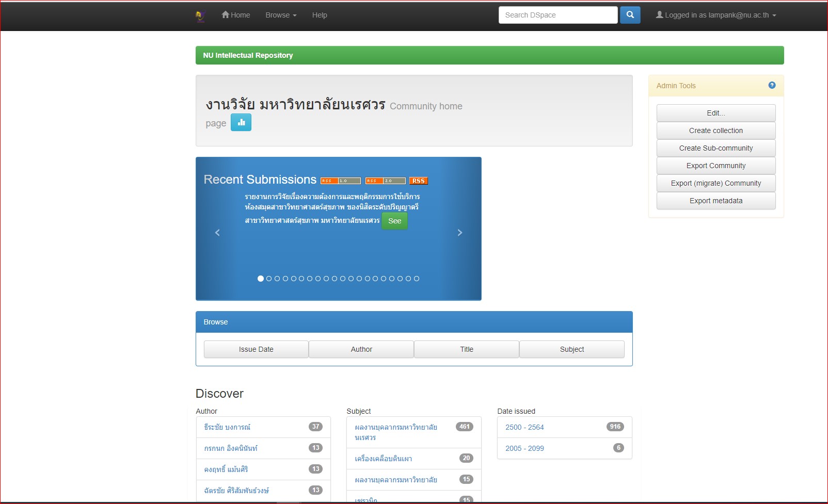Screen dimensions: 828x504
Task: Filter by author ฉัตรชัย ศิริสัมพันธ์วงษ์
Action: [x=236, y=491]
